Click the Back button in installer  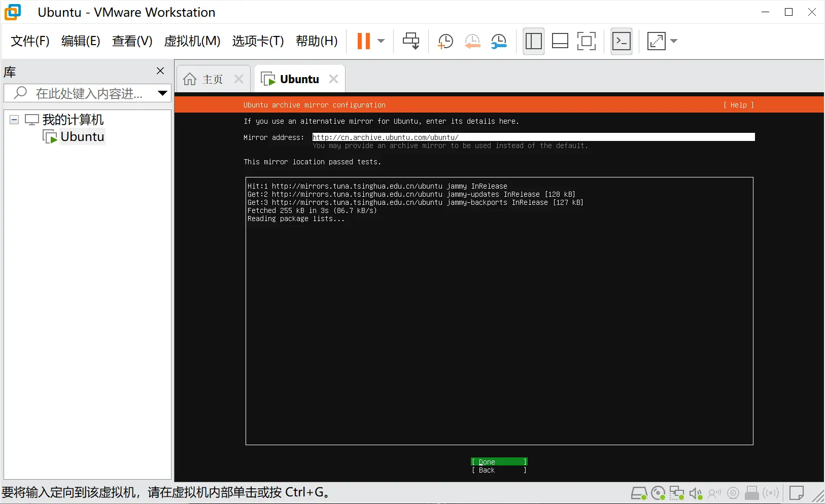(x=499, y=470)
